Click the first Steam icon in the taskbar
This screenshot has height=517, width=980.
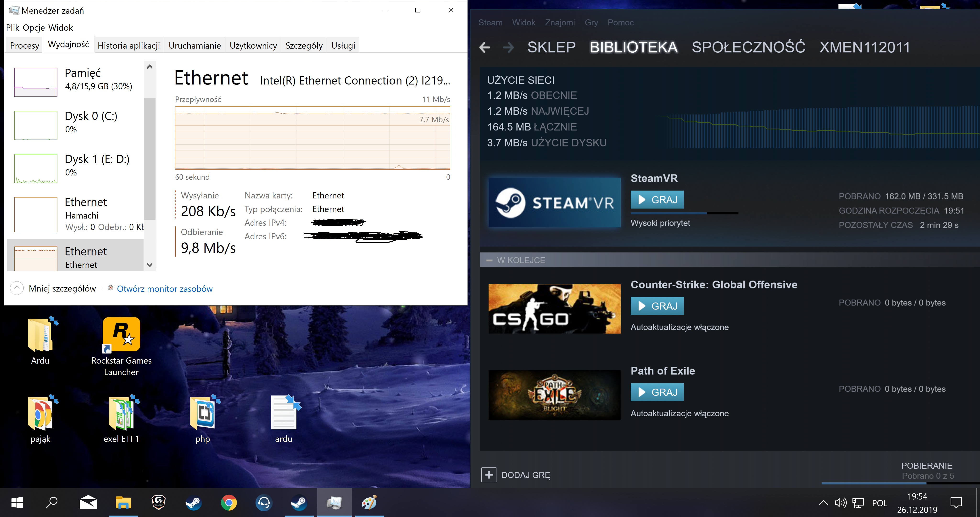tap(193, 503)
